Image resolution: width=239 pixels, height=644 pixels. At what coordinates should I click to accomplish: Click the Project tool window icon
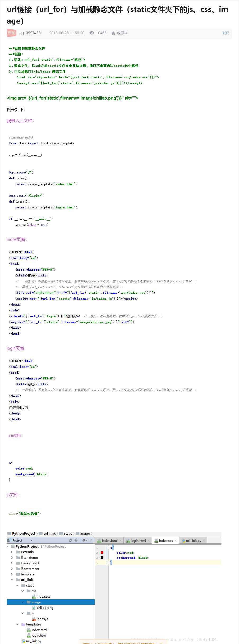pos(9,540)
